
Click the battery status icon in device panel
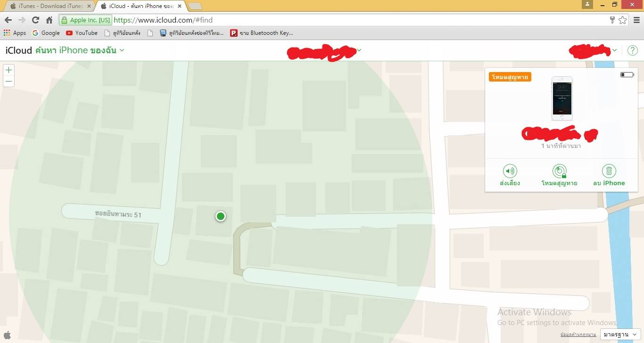(x=627, y=74)
